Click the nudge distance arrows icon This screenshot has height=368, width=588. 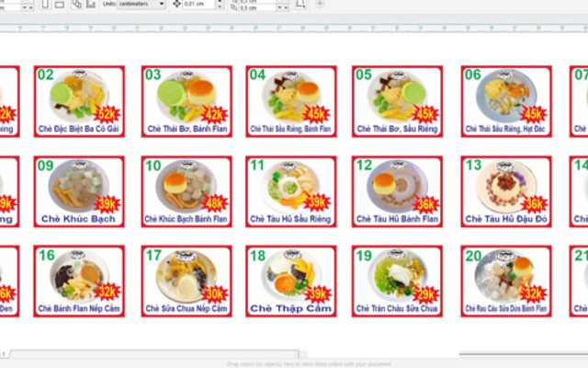coord(176,5)
